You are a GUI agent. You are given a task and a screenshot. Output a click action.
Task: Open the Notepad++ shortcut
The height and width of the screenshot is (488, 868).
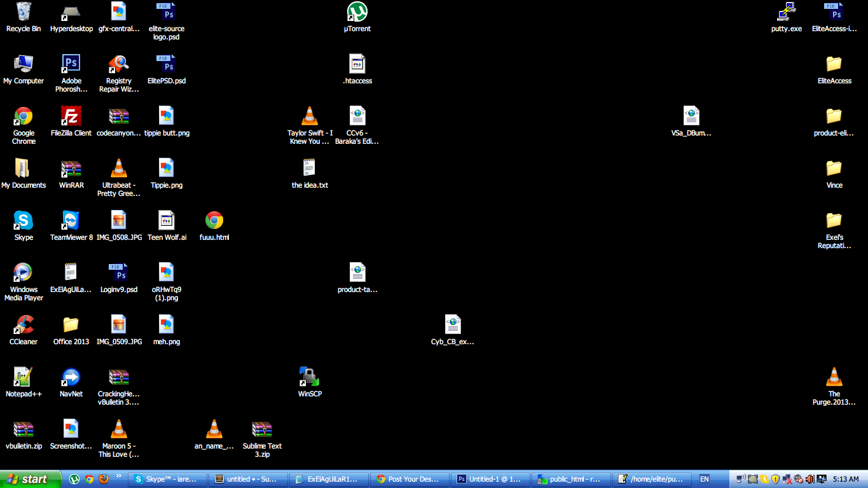point(24,377)
